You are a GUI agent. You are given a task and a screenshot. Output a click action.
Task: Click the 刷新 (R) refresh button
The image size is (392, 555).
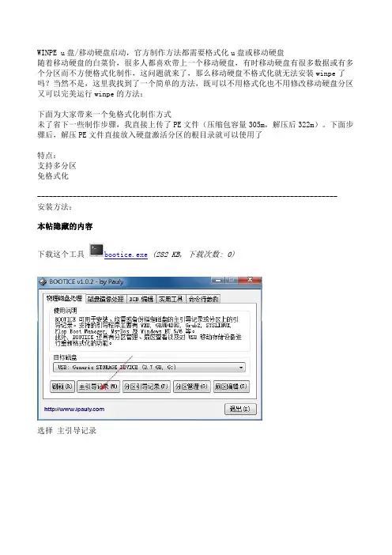click(x=62, y=387)
